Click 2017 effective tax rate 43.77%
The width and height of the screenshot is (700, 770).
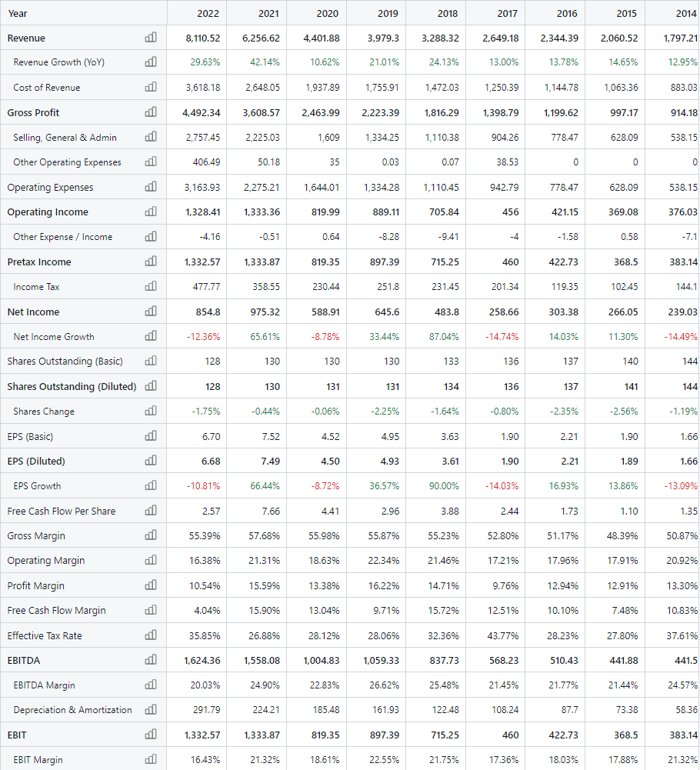(503, 635)
